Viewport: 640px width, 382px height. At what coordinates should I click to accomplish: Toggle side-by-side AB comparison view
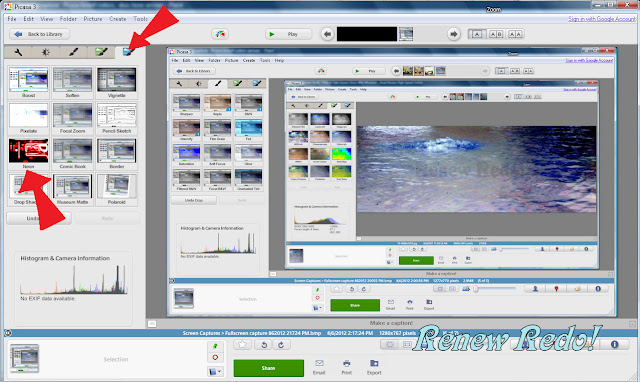coord(496,34)
